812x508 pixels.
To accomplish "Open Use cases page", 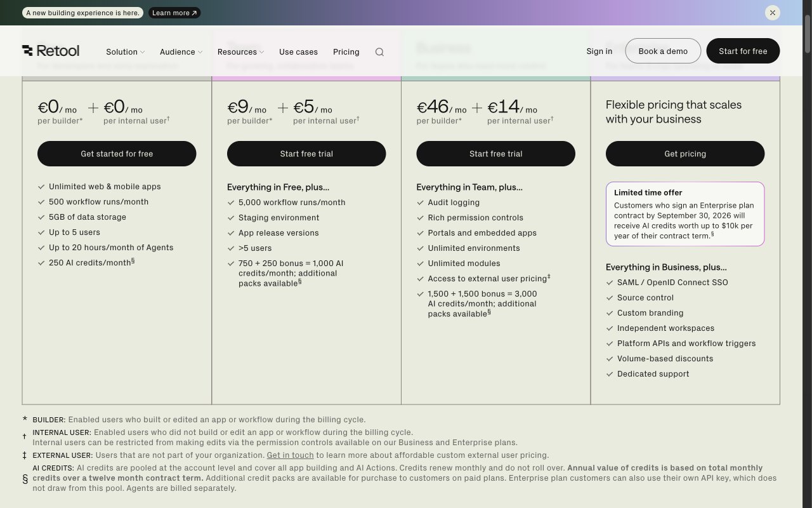I will (298, 52).
